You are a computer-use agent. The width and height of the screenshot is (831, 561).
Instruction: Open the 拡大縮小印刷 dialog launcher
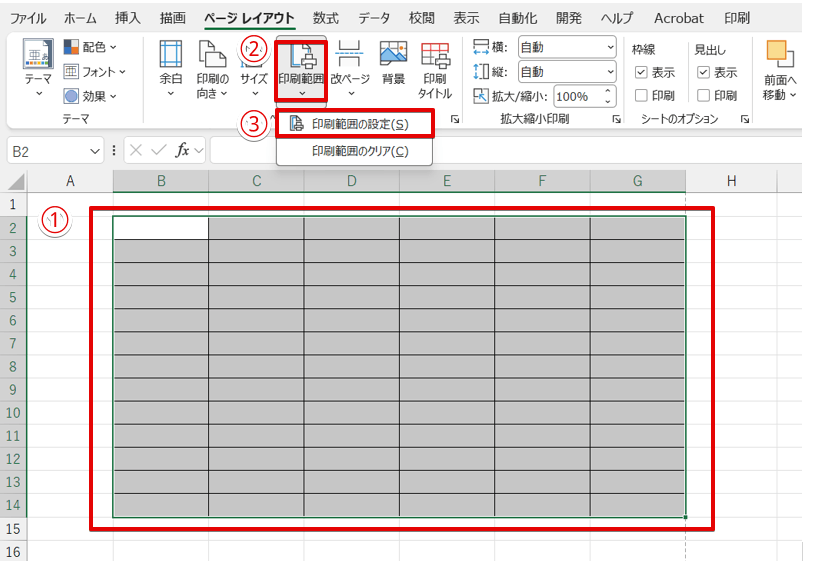[616, 119]
